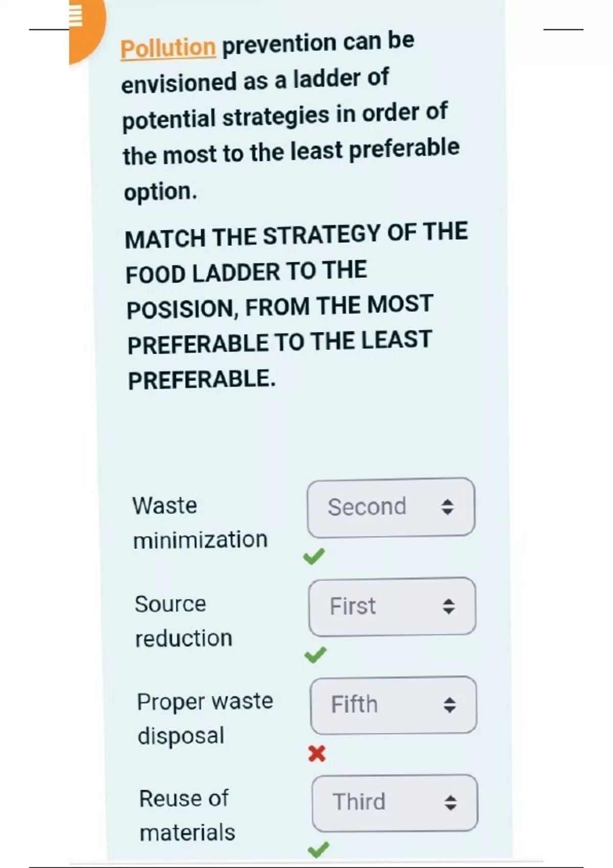Click the up-down arrows beside Second
Viewport: 613px width, 868px height.
click(x=447, y=507)
